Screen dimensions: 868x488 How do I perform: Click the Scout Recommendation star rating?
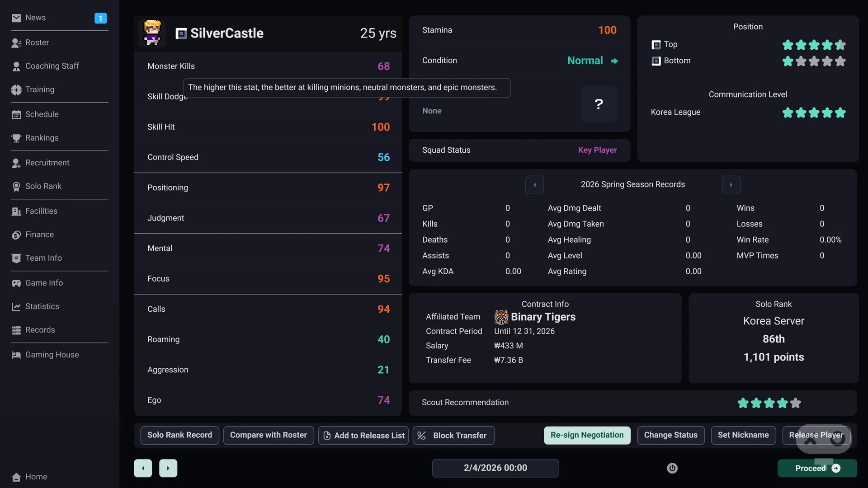tap(769, 403)
